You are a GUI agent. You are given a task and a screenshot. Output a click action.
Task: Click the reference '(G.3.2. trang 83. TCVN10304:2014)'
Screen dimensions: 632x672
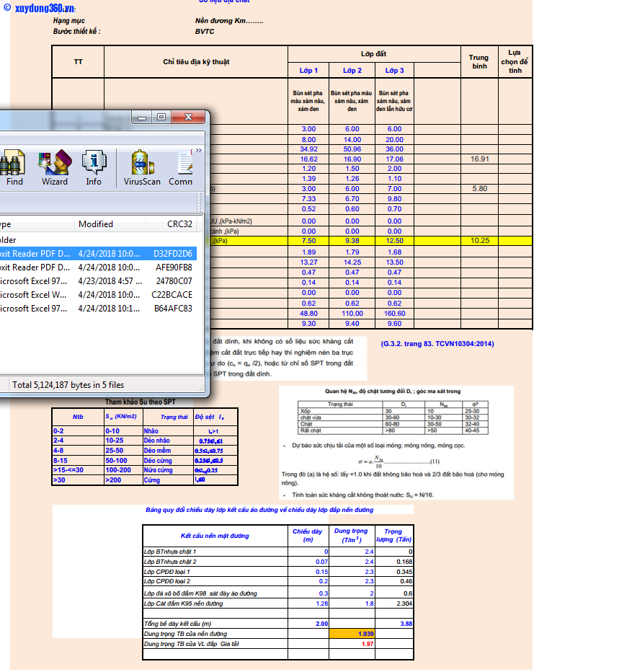437,344
